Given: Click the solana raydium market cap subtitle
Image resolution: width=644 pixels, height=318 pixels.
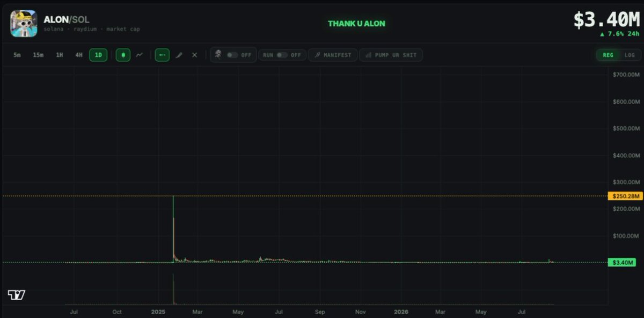Looking at the screenshot, I should pyautogui.click(x=92, y=29).
